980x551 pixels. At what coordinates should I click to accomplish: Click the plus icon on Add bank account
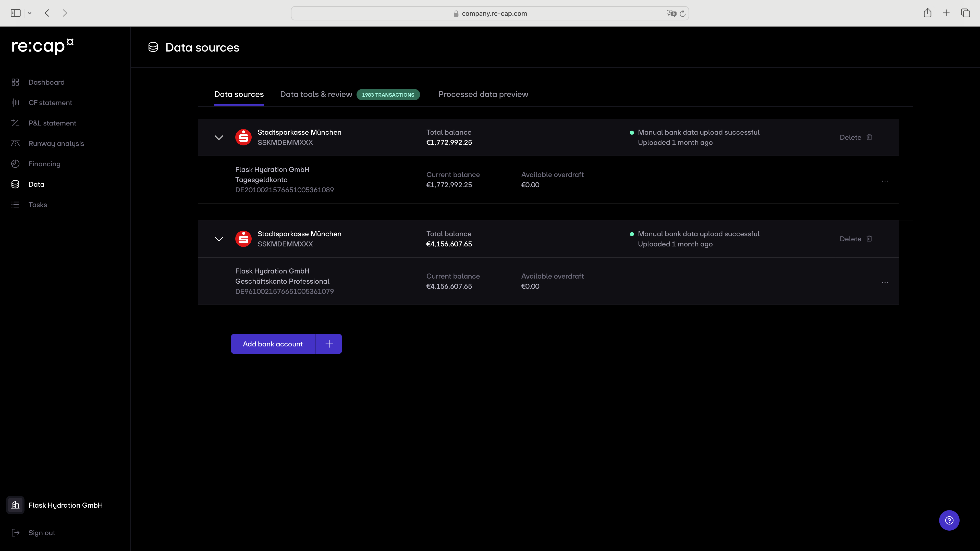pyautogui.click(x=329, y=344)
